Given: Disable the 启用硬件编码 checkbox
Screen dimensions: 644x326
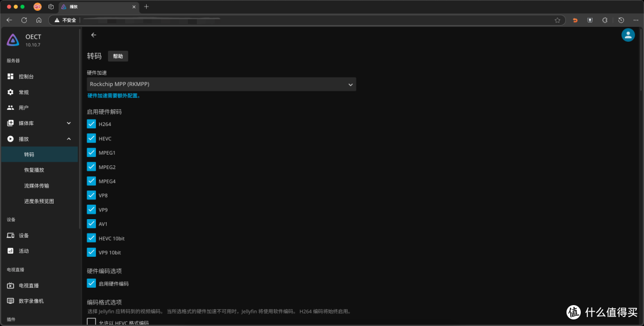Looking at the screenshot, I should coord(91,283).
